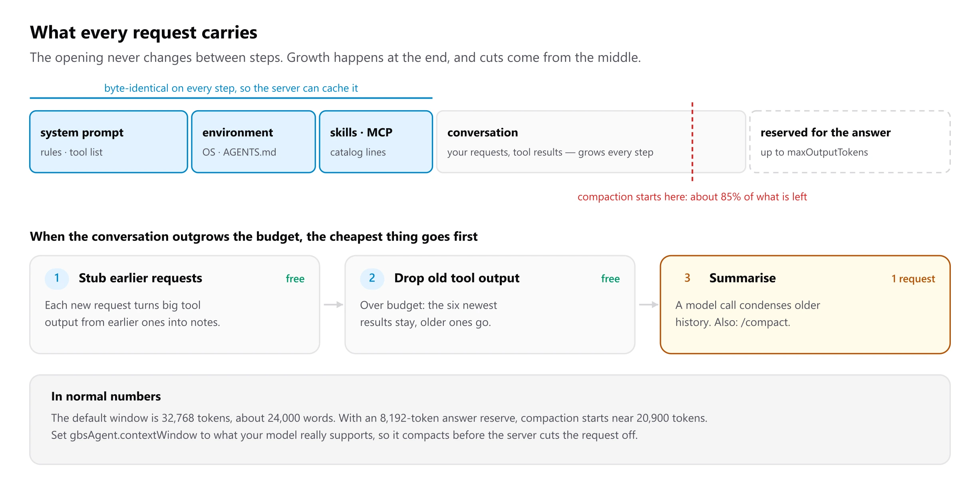Click the In normal numbers heading
The height and width of the screenshot is (490, 980).
(x=106, y=397)
